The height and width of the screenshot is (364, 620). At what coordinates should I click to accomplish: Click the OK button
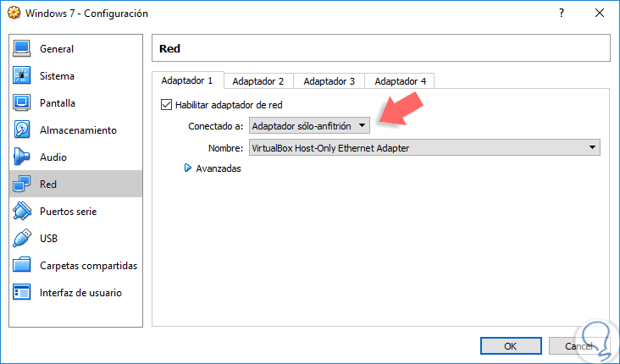click(510, 346)
